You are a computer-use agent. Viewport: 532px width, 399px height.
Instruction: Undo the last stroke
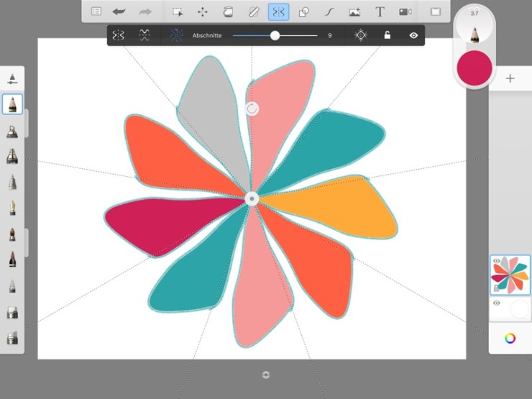119,12
